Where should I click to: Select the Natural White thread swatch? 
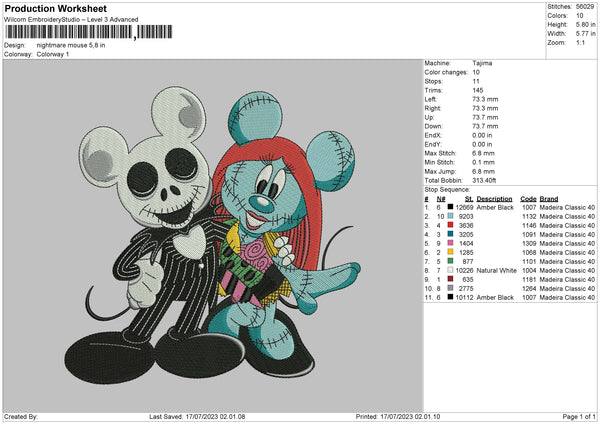click(x=450, y=270)
